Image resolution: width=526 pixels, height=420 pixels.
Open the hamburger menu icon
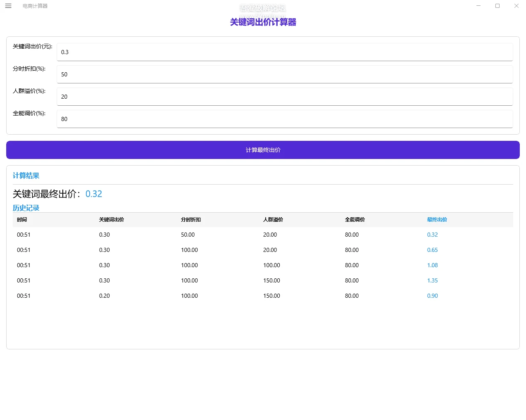coord(8,6)
